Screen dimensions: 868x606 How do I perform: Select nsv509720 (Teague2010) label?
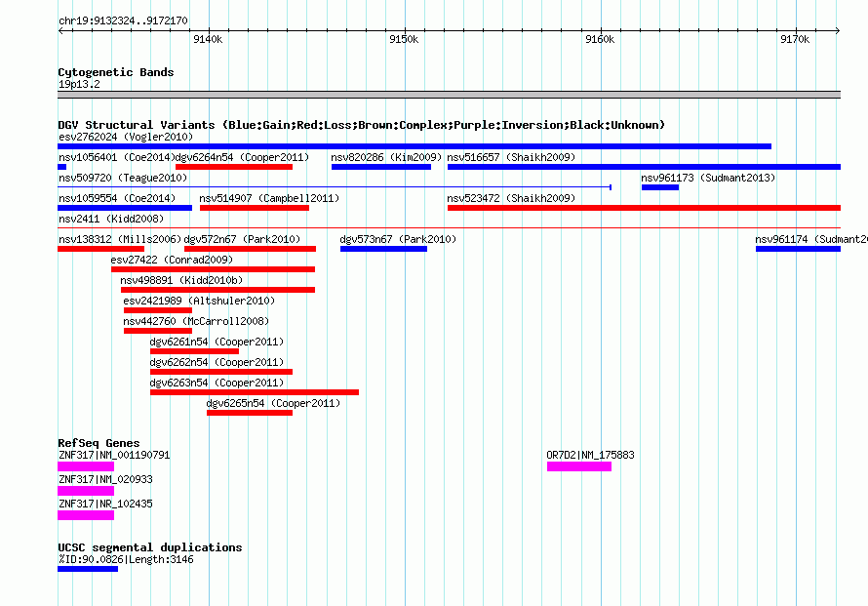[x=123, y=178]
